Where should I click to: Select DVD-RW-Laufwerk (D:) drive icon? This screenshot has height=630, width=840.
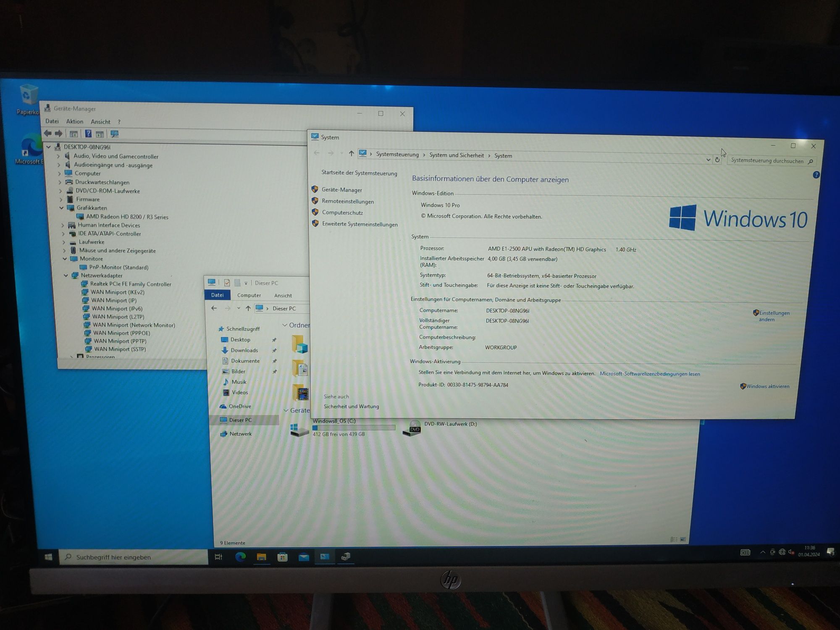point(412,428)
